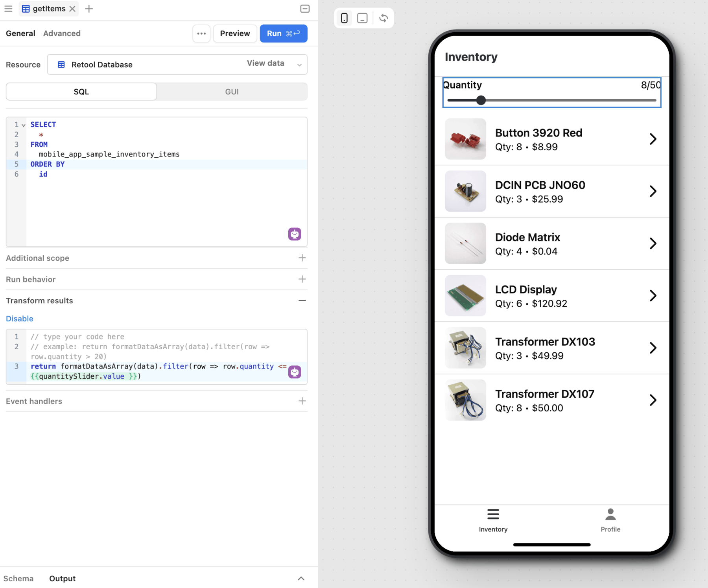
Task: Minimize the query editor panel
Action: tap(305, 9)
